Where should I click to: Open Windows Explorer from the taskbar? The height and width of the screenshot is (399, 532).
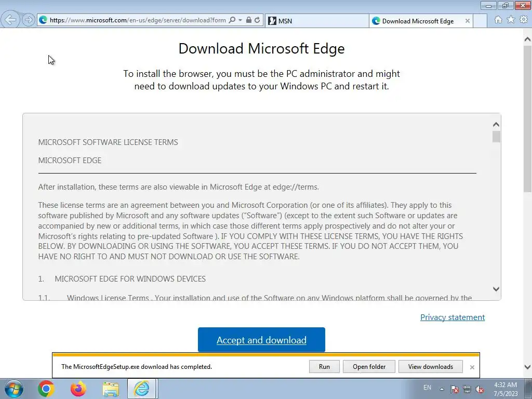(111, 389)
